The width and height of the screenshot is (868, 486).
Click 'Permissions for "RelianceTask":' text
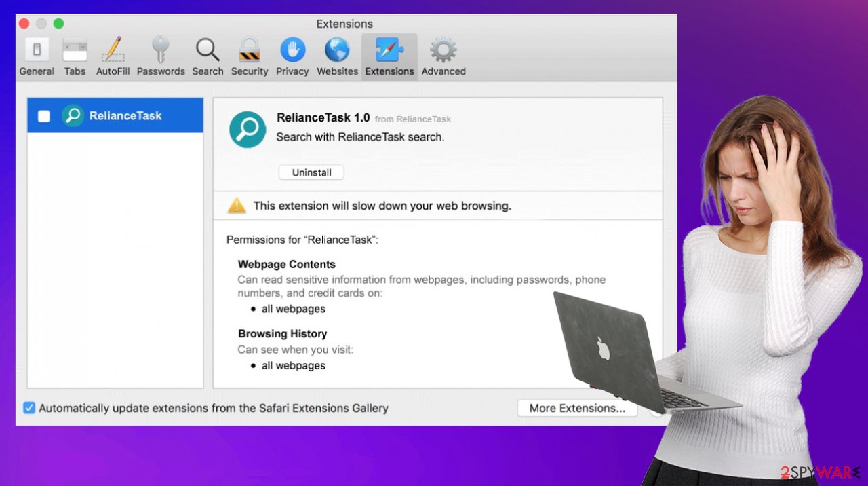[x=302, y=240]
